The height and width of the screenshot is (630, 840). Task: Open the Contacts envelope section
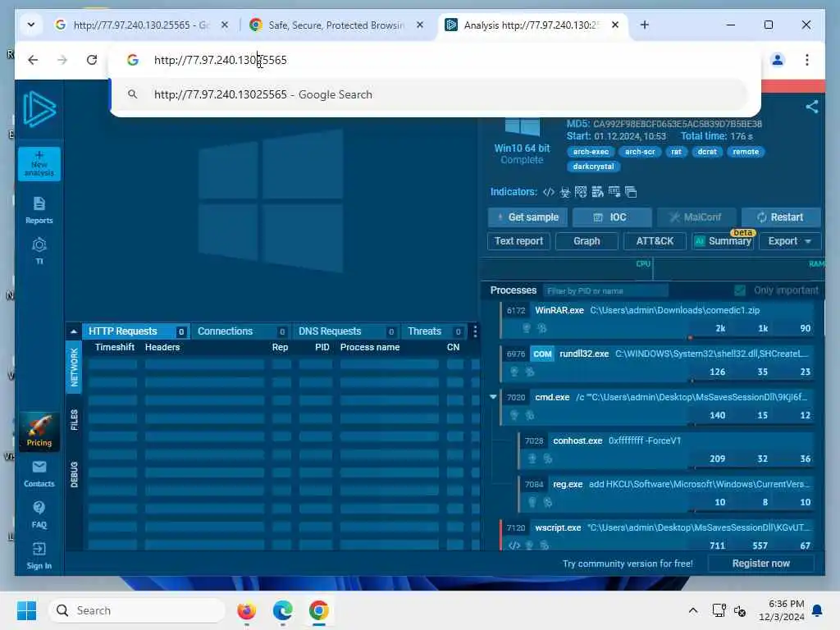(39, 473)
